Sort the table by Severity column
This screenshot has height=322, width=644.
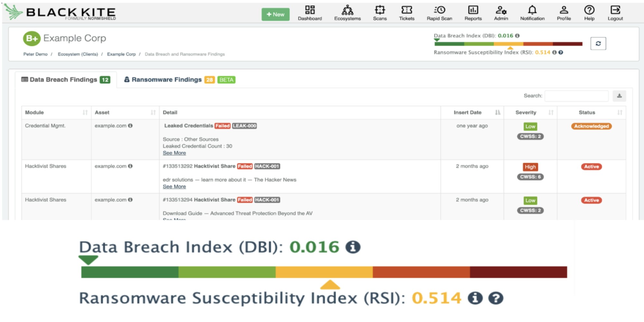pos(551,112)
